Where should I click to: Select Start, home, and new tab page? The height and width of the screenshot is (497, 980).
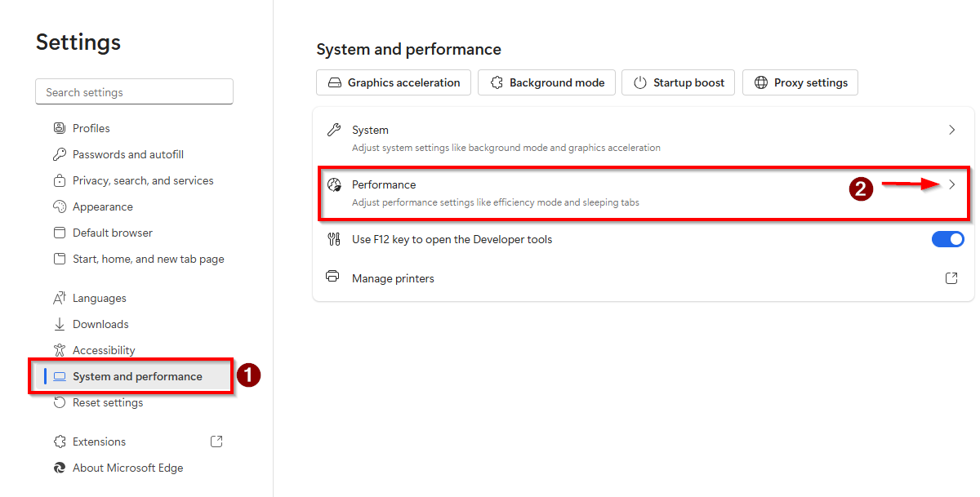pyautogui.click(x=148, y=259)
